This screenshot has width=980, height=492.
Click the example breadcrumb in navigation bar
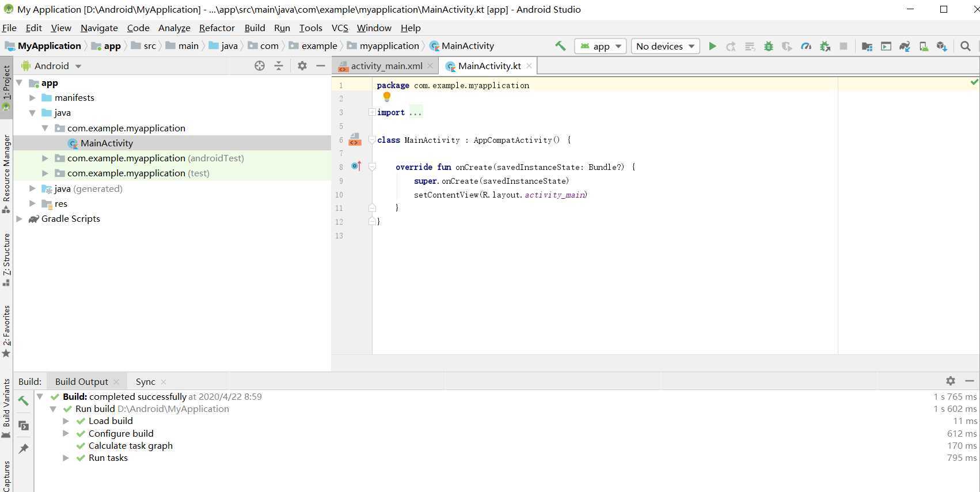tap(313, 46)
